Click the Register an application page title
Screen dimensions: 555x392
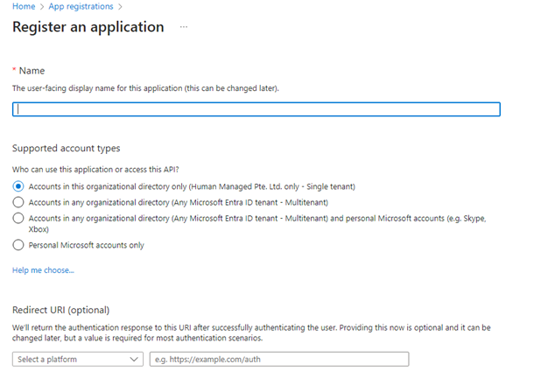[x=88, y=27]
